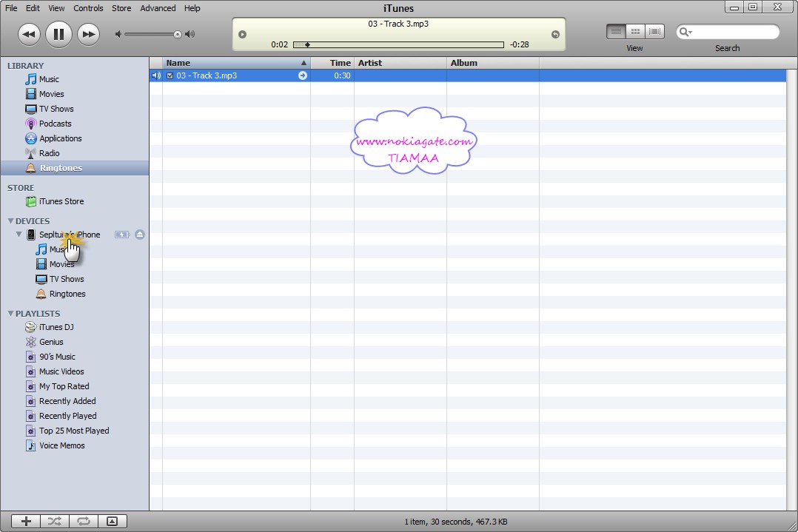Open the Advanced menu

tap(158, 8)
